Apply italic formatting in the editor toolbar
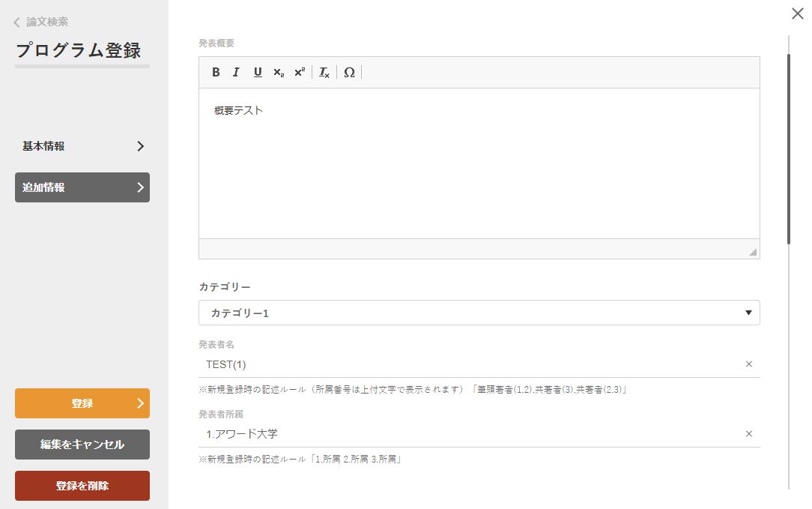 [236, 73]
